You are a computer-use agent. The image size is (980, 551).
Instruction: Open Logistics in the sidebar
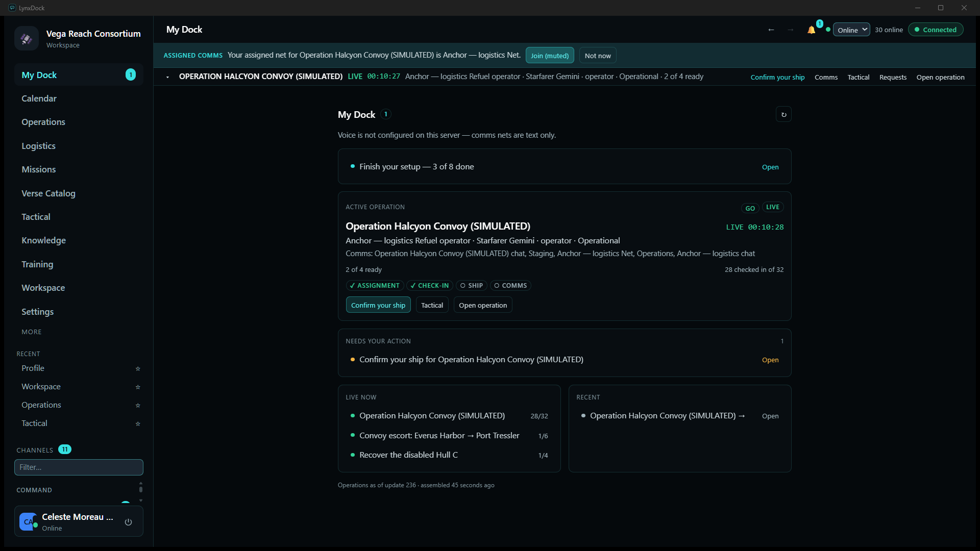coord(79,146)
